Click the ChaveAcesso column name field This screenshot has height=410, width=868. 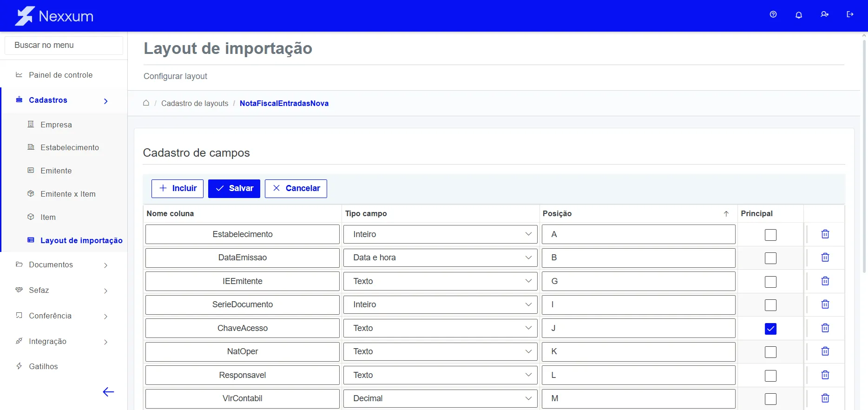[243, 328]
